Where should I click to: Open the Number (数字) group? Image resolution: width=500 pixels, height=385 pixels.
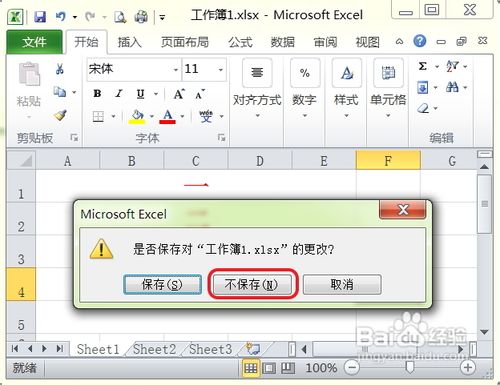tap(305, 89)
